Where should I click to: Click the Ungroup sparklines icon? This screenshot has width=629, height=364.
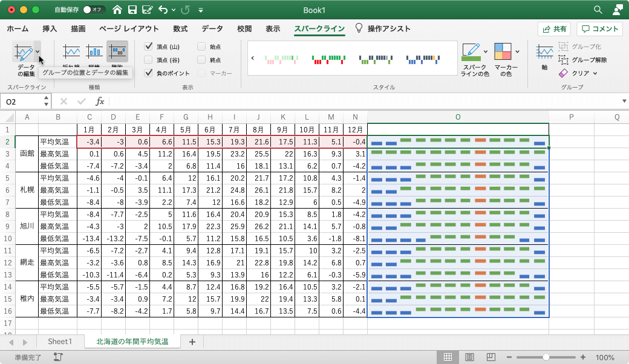[x=563, y=60]
